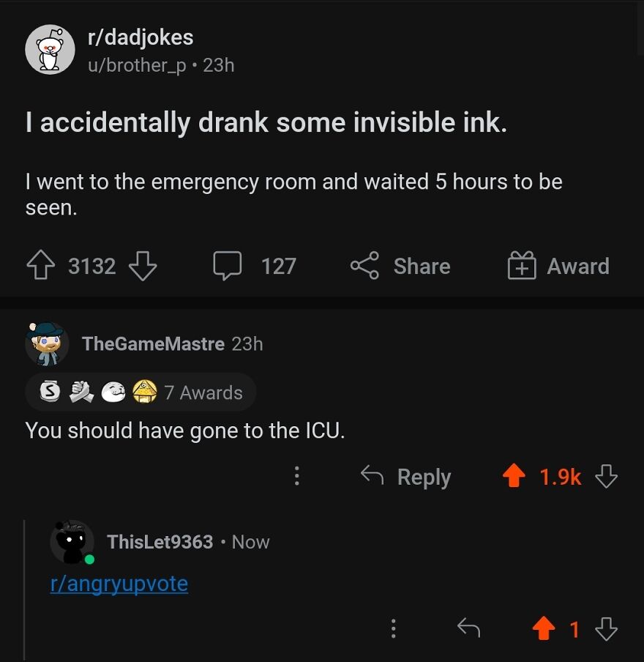Image resolution: width=644 pixels, height=662 pixels.
Task: Downvote TheGameMastre's comment
Action: pyautogui.click(x=607, y=477)
